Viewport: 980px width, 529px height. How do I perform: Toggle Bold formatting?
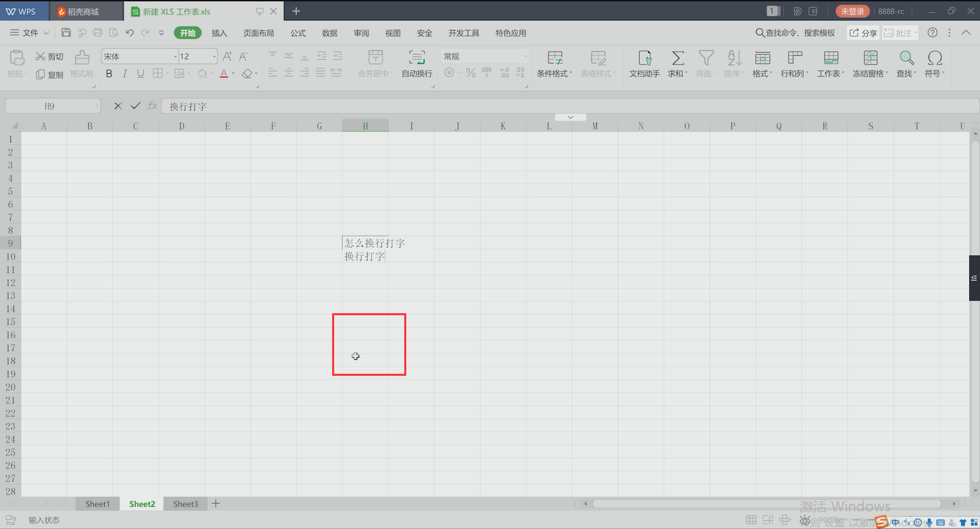(109, 74)
